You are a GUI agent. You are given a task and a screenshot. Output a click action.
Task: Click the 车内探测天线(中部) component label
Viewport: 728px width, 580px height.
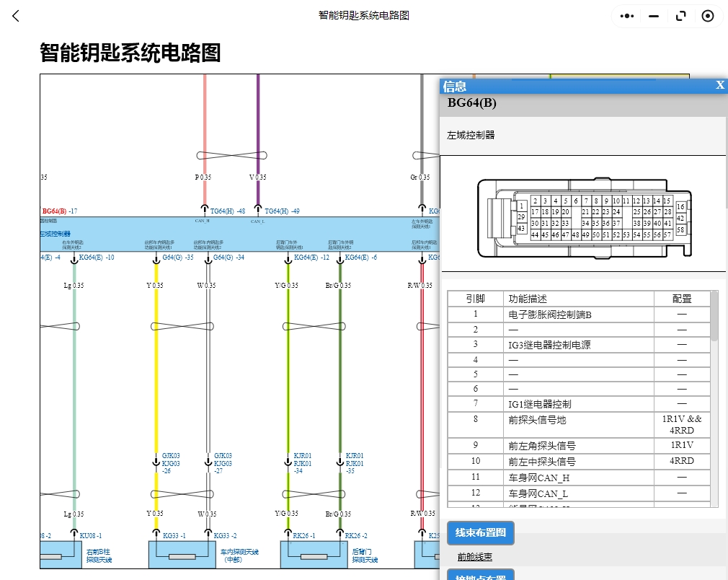pos(239,555)
